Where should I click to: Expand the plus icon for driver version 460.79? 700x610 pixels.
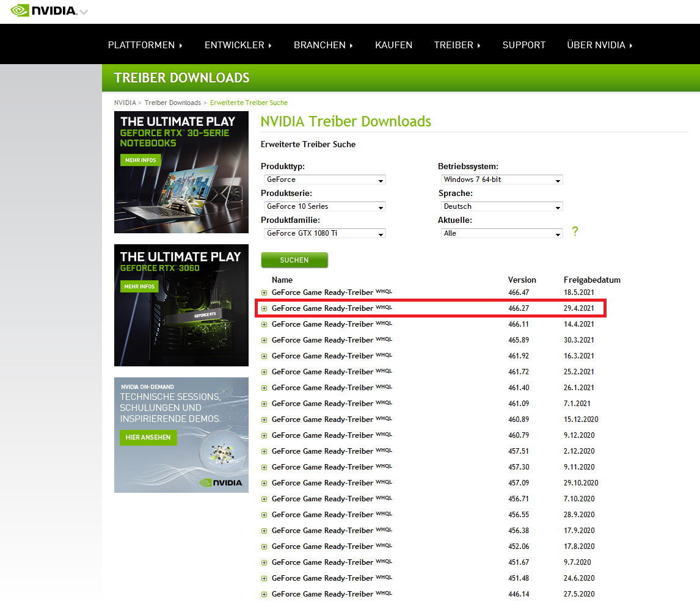(264, 435)
